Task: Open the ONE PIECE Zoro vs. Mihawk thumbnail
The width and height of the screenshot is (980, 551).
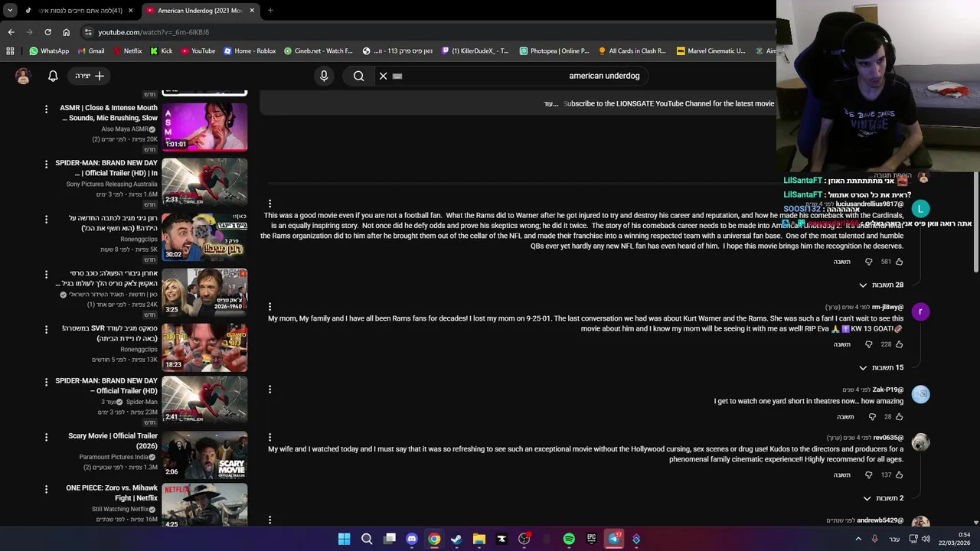Action: (x=204, y=505)
